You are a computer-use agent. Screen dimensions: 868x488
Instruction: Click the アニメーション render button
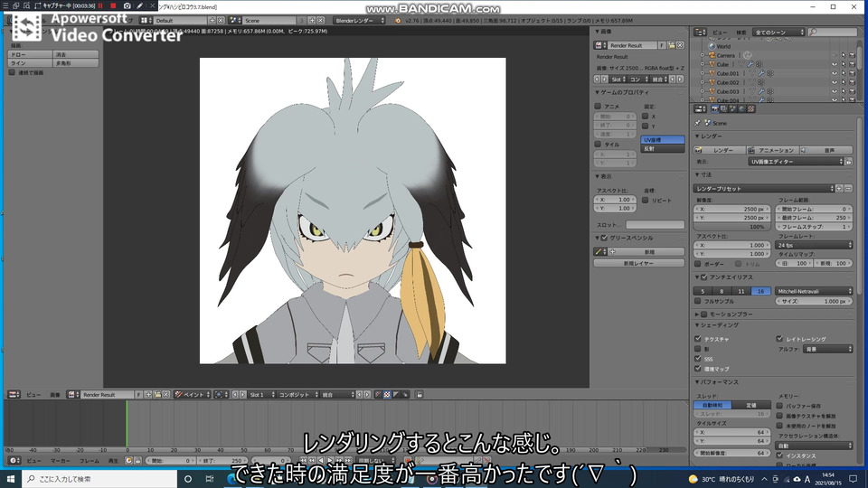771,150
